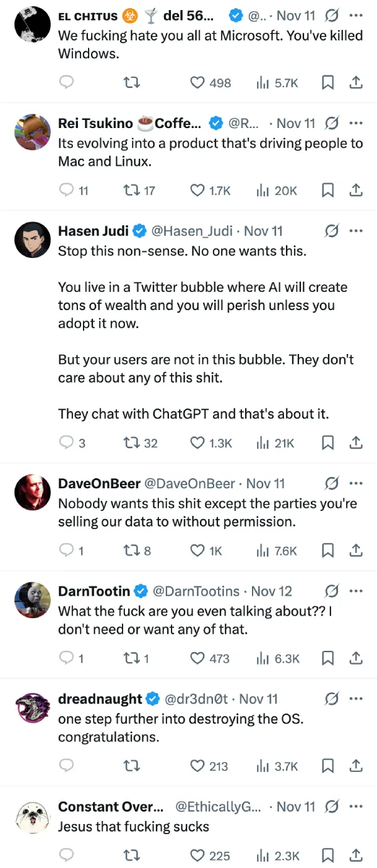Repost dreadnaught's tweet

tap(132, 766)
